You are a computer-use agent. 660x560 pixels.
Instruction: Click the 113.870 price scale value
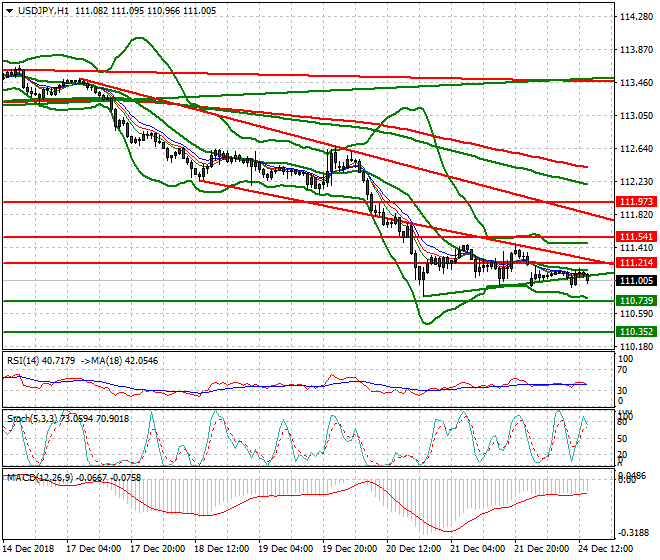tap(637, 50)
